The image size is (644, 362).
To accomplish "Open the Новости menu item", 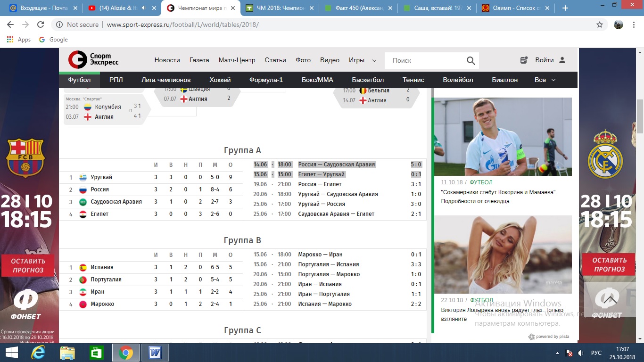I will 167,60.
